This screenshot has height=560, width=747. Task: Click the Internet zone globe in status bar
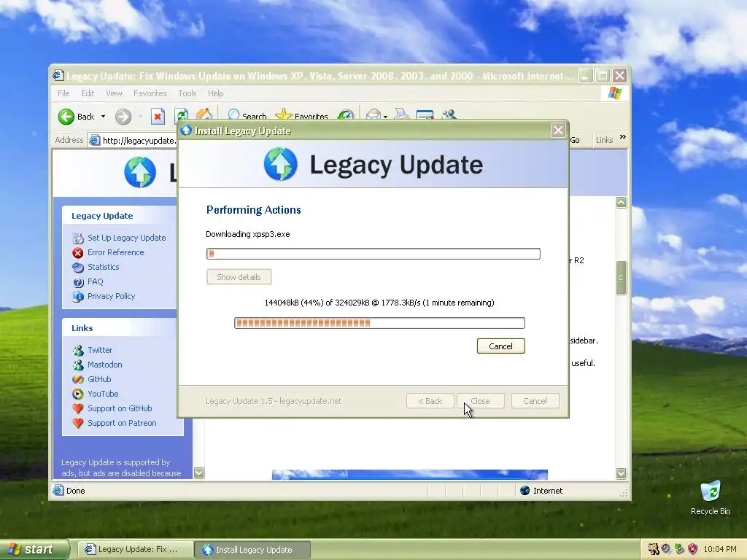tap(525, 491)
